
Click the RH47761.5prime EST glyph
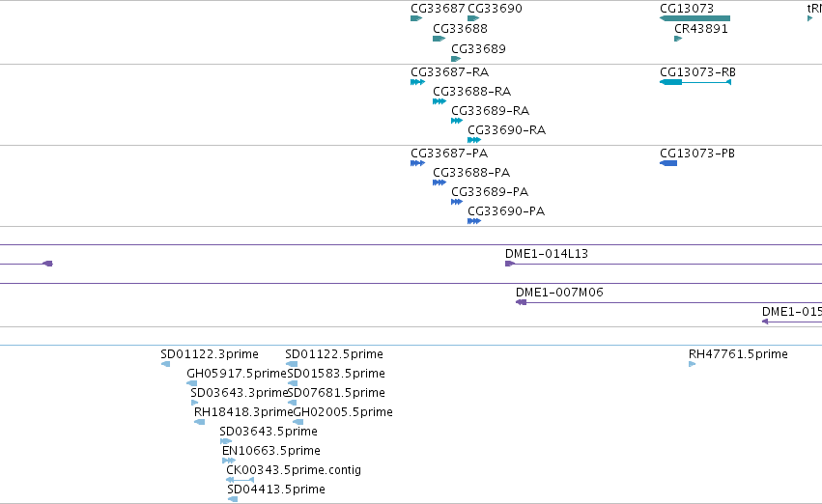(692, 364)
